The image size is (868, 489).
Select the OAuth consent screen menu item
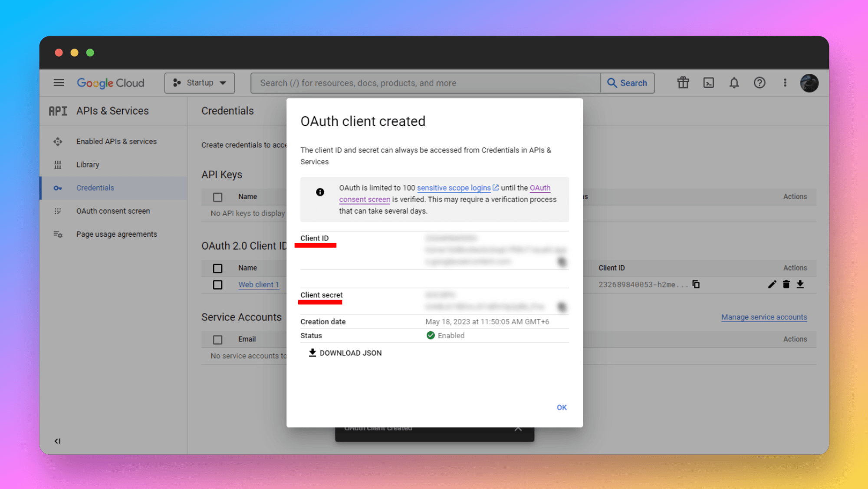[113, 211]
